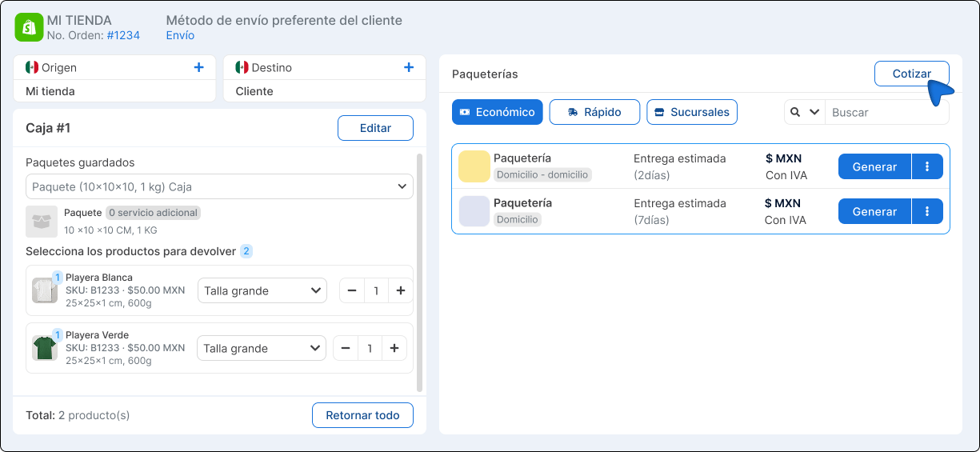Screen dimensions: 980x452
Task: Select the Rápido shipping filter
Action: (x=594, y=112)
